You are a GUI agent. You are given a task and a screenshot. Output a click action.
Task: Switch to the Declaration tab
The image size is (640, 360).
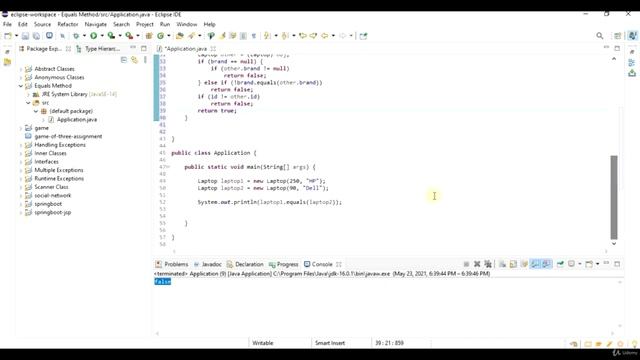(245, 264)
